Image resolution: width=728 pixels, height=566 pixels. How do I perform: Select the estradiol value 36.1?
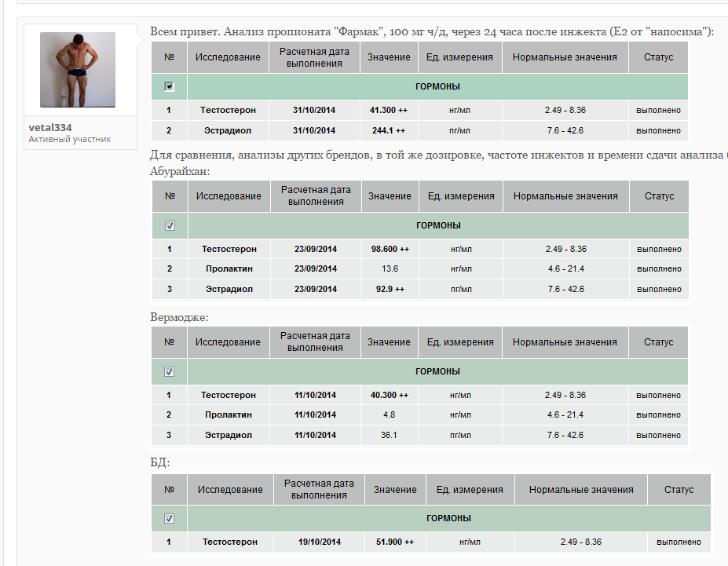389,435
